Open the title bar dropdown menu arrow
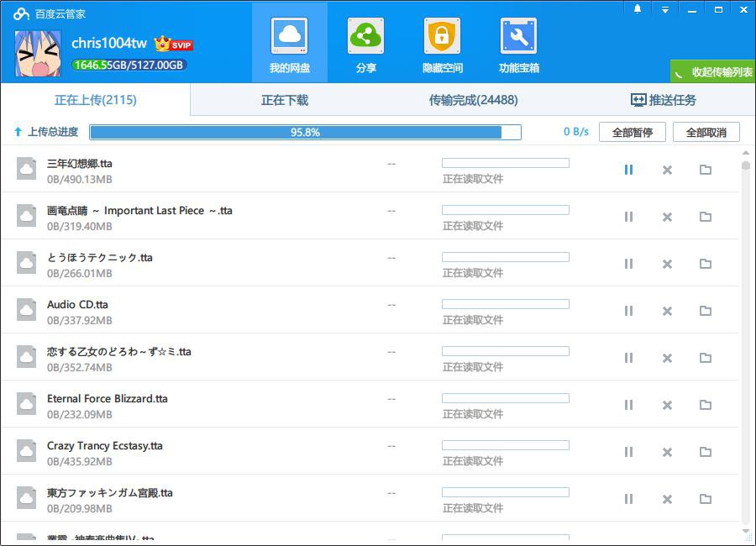The width and height of the screenshot is (756, 546). (664, 9)
